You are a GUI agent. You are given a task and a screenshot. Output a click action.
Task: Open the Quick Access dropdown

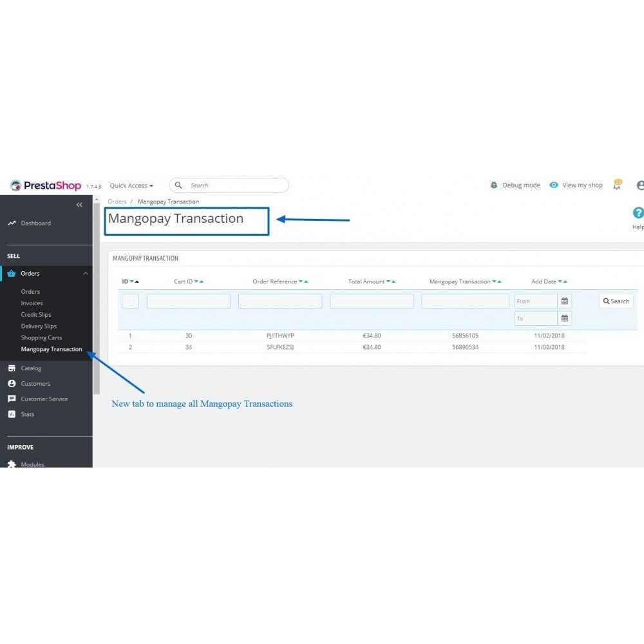click(x=131, y=185)
